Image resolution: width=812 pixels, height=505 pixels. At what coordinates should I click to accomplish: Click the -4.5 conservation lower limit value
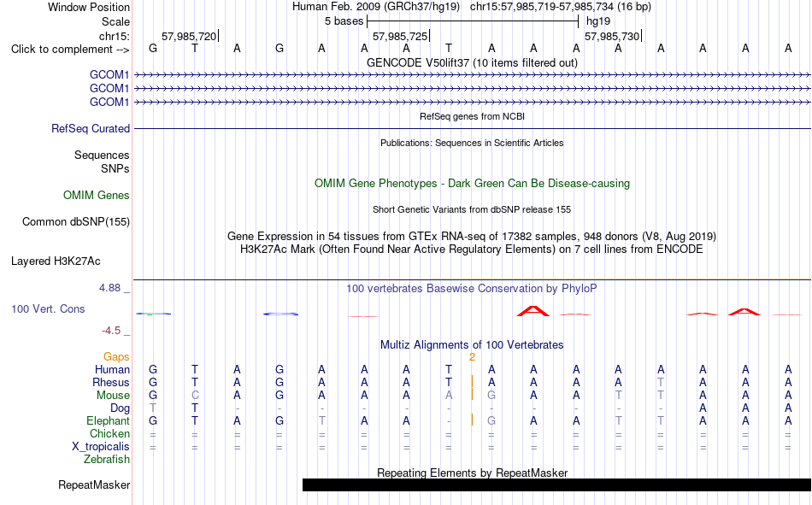click(111, 331)
